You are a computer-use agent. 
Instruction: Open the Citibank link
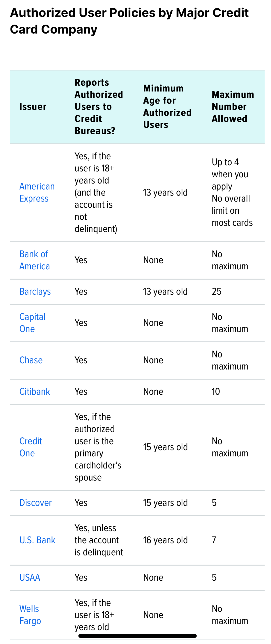click(35, 392)
